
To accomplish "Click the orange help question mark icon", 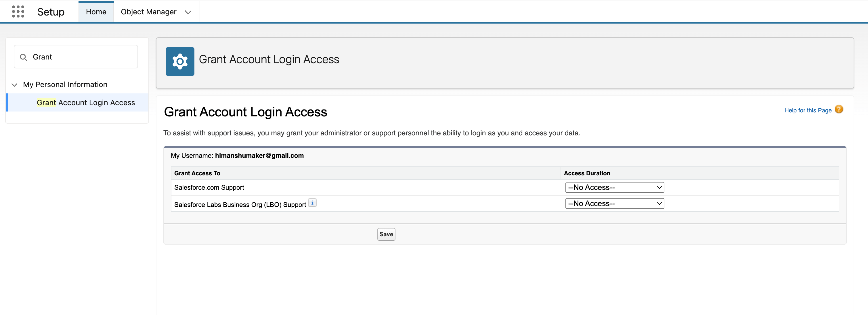I will click(x=839, y=110).
